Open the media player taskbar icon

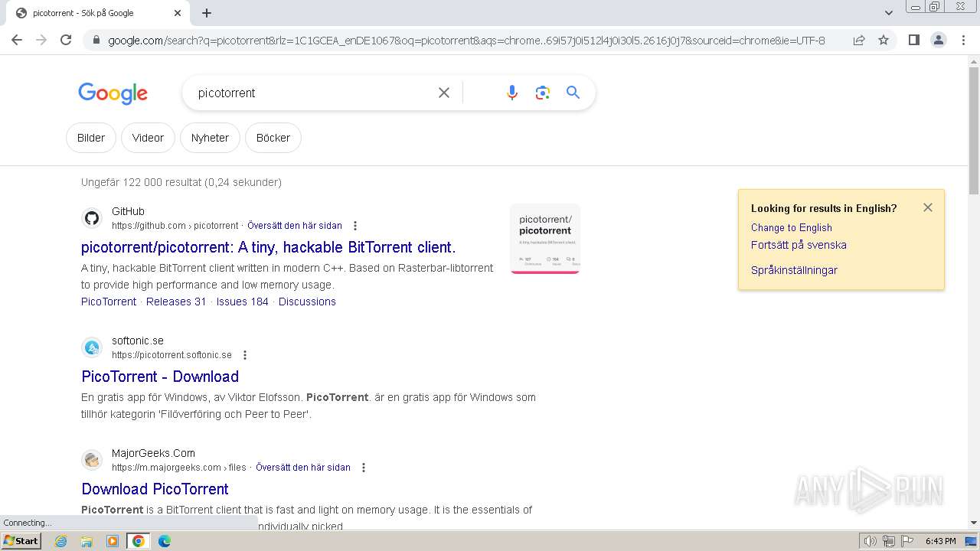tap(113, 541)
